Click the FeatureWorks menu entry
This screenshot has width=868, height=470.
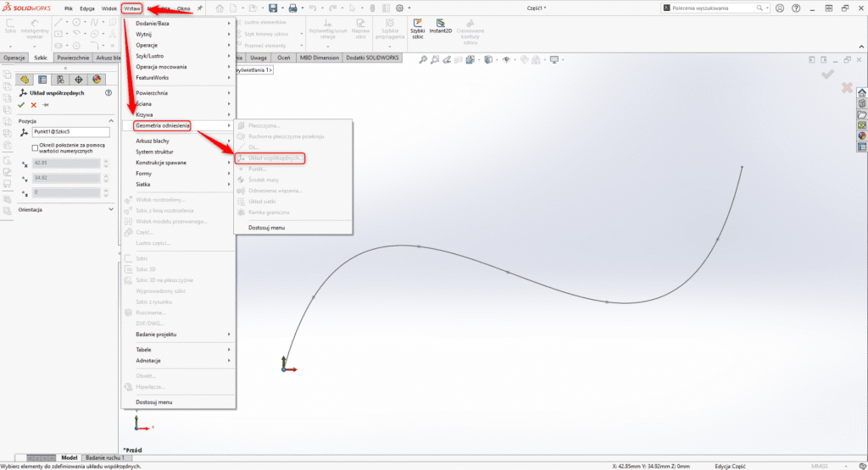(x=153, y=78)
